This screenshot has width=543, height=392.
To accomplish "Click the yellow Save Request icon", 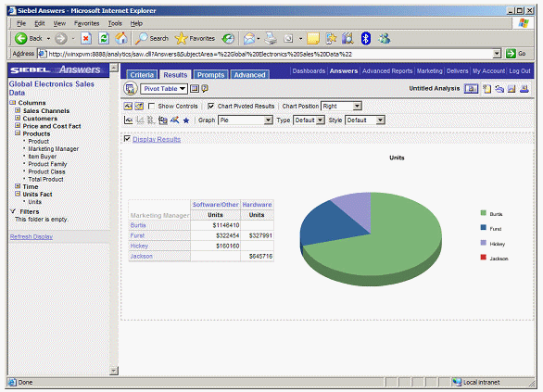I will coord(511,89).
